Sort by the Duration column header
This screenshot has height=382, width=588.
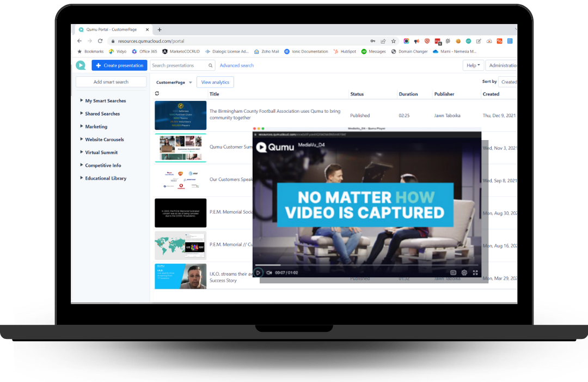(408, 94)
